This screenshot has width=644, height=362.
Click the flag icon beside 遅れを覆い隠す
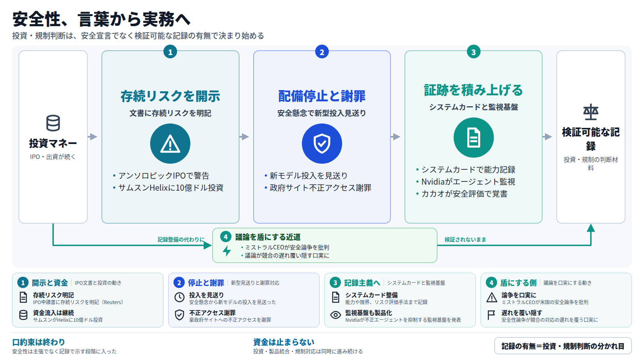(x=491, y=315)
